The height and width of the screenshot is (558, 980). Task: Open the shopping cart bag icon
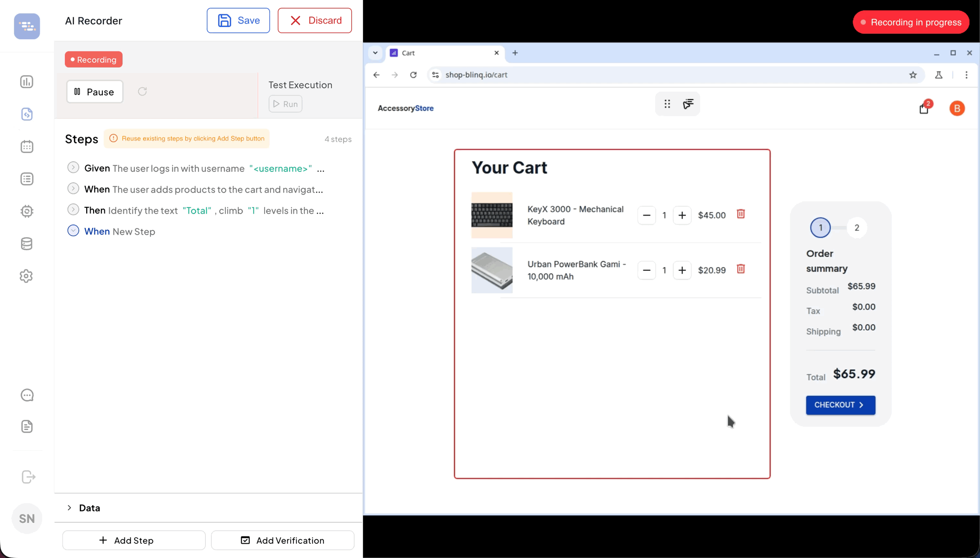click(924, 109)
